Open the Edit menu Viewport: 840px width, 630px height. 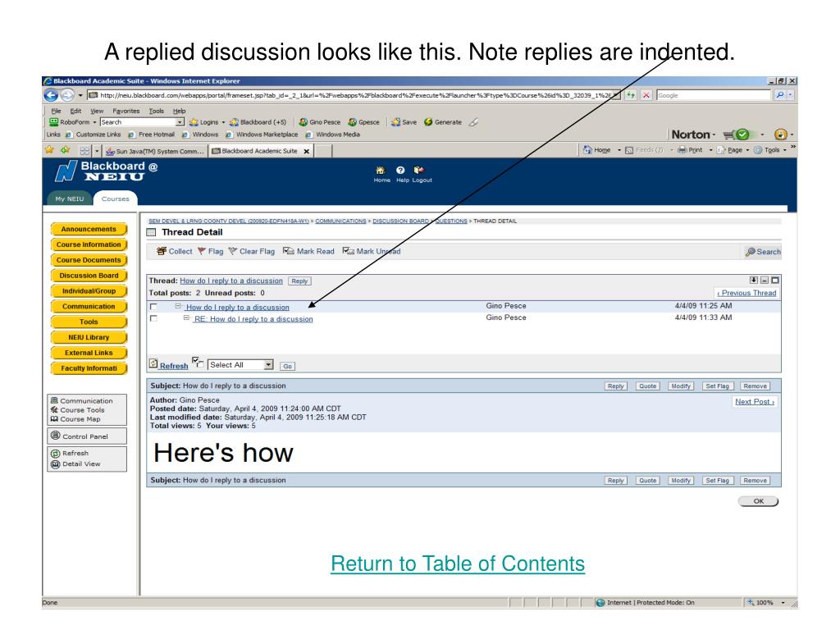[x=75, y=111]
